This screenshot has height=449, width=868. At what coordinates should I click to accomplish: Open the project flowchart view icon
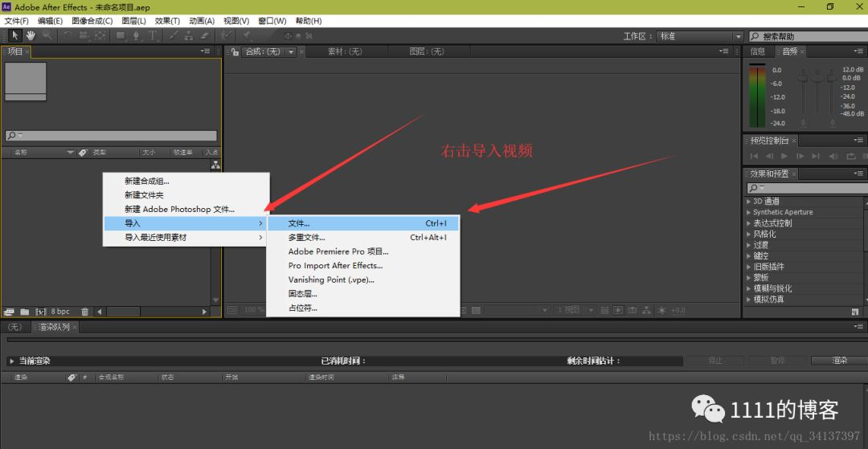click(215, 164)
